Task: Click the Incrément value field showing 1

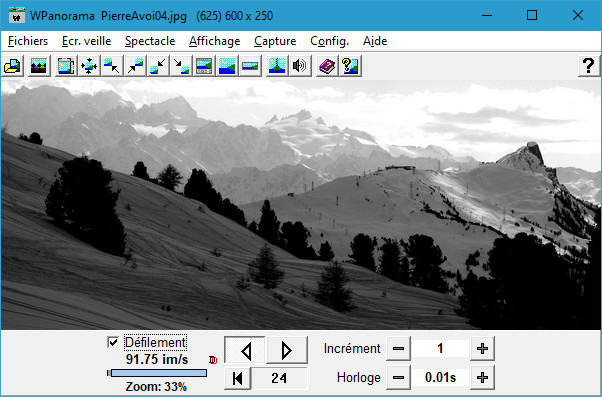Action: click(x=440, y=349)
